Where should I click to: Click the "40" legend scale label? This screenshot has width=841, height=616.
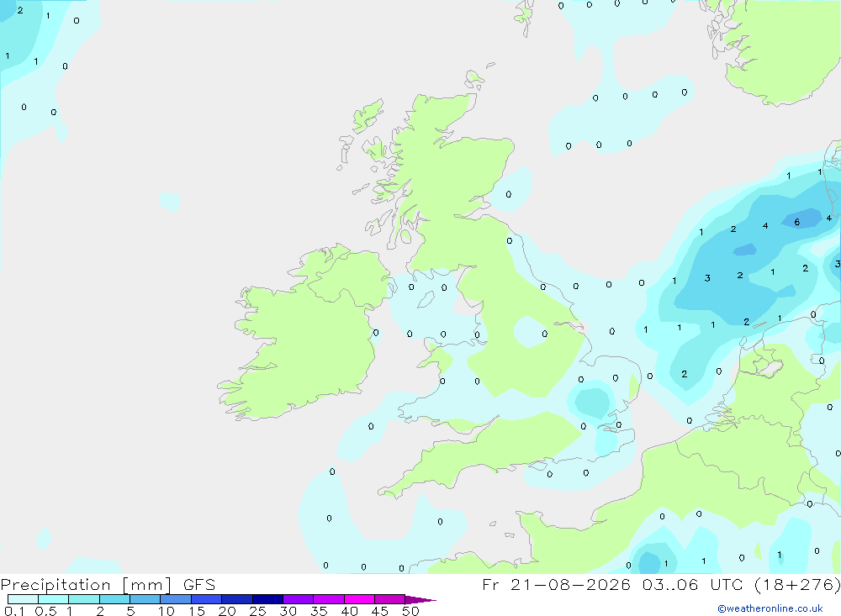(x=349, y=611)
